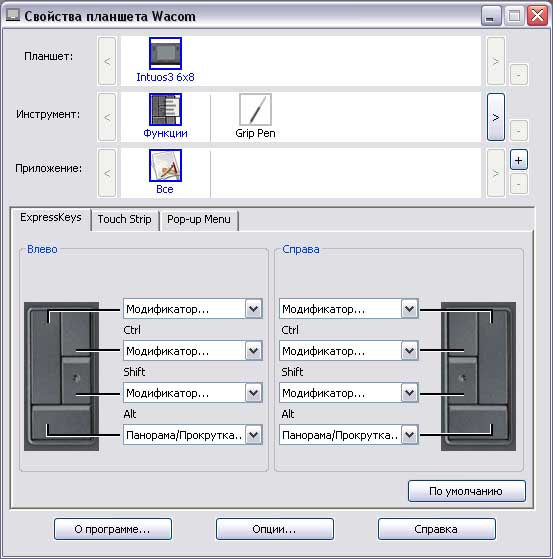Add an application with the plus button
The width and height of the screenshot is (553, 559).
point(518,160)
